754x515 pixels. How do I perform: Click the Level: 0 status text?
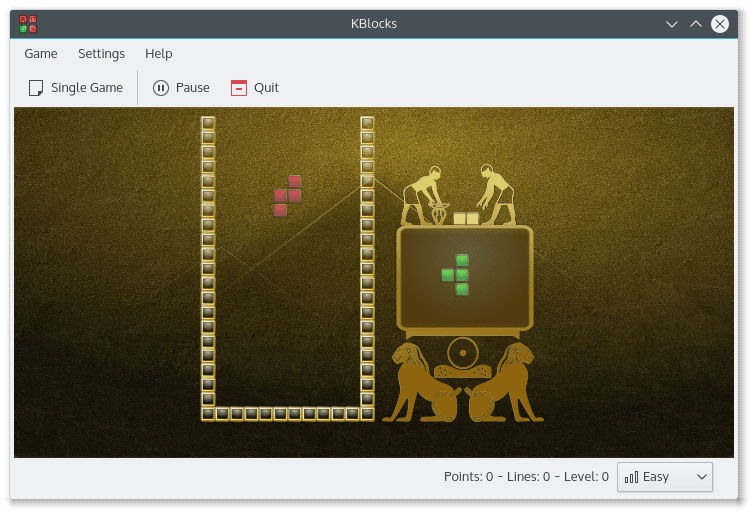coord(586,477)
